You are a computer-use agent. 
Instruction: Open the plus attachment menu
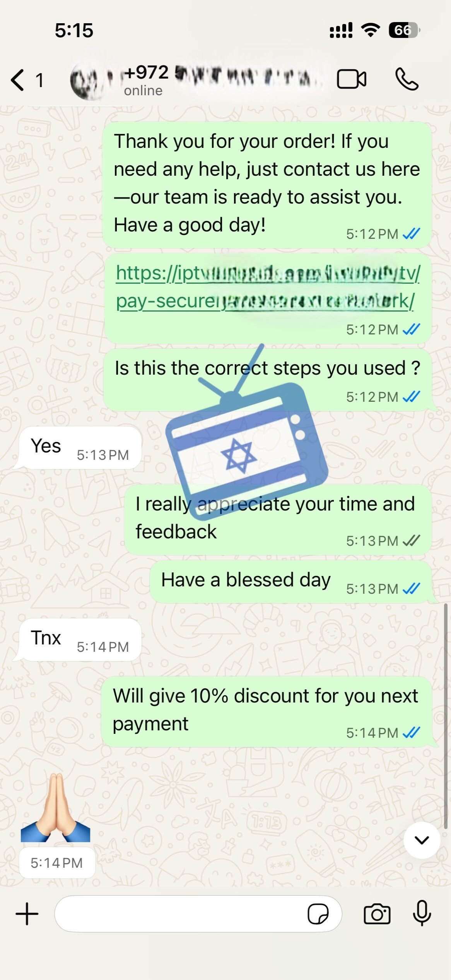pos(27,914)
